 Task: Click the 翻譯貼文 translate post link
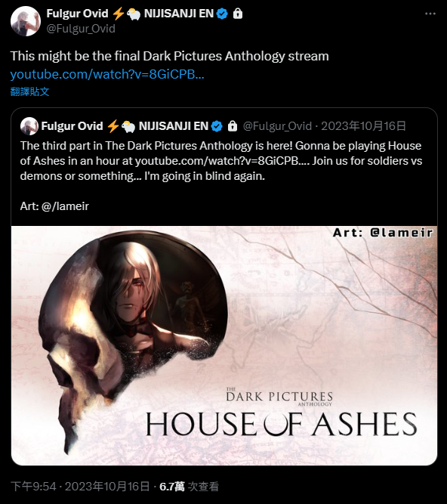pos(30,91)
